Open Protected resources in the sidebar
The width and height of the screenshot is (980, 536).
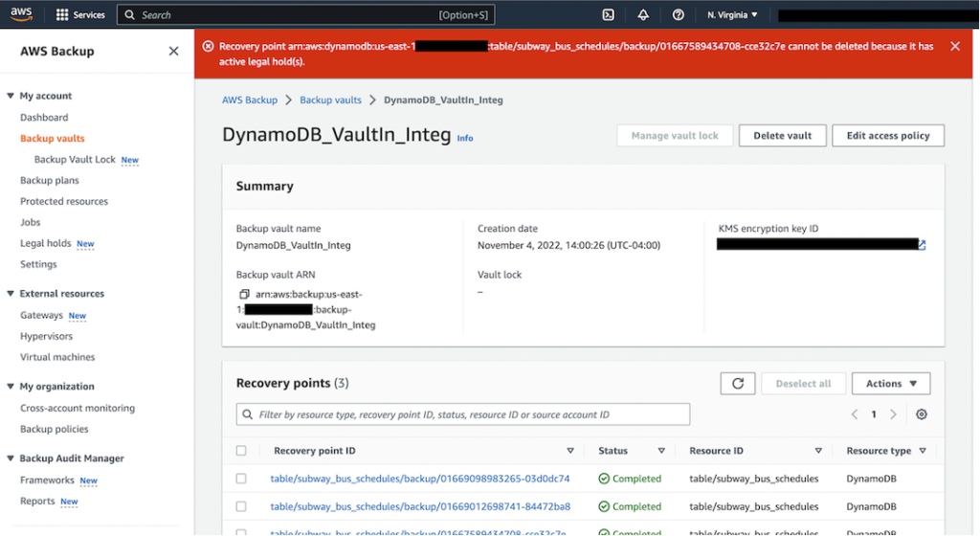point(64,201)
